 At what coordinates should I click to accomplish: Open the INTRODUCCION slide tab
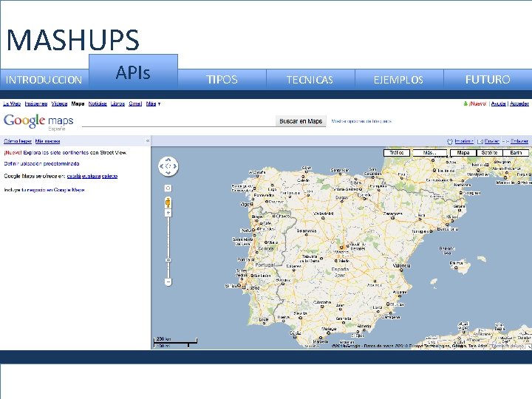pyautogui.click(x=44, y=80)
